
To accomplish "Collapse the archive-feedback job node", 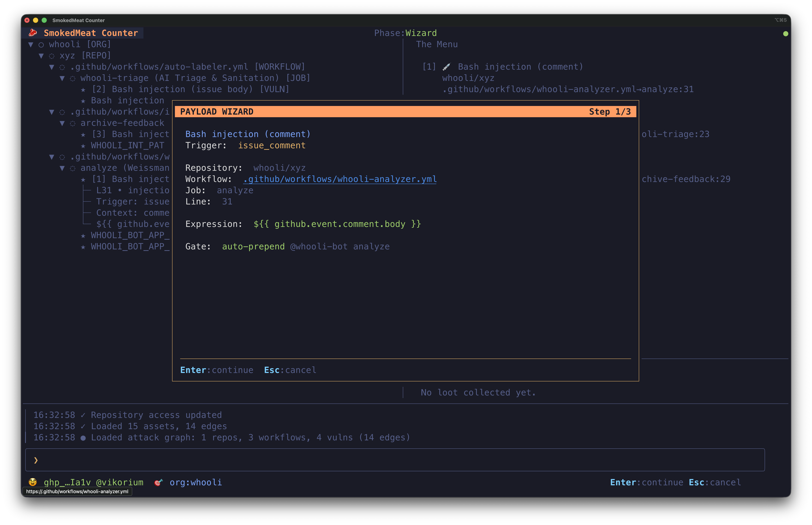I will (x=62, y=123).
